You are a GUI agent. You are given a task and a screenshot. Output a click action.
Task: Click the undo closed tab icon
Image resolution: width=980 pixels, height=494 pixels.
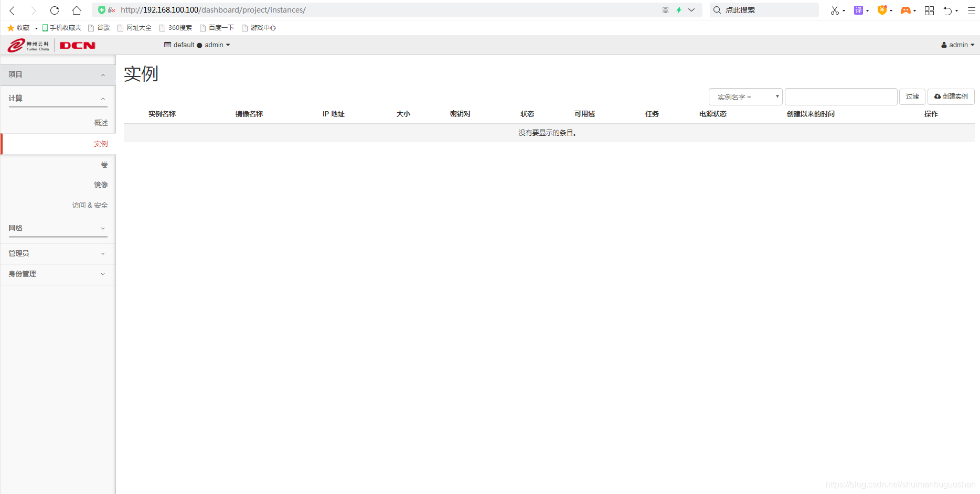click(947, 10)
